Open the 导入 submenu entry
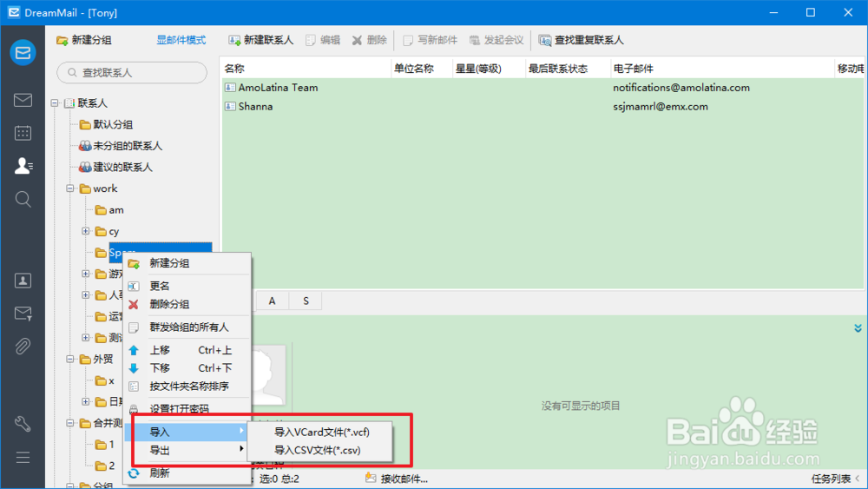The height and width of the screenshot is (489, 868). 187,432
